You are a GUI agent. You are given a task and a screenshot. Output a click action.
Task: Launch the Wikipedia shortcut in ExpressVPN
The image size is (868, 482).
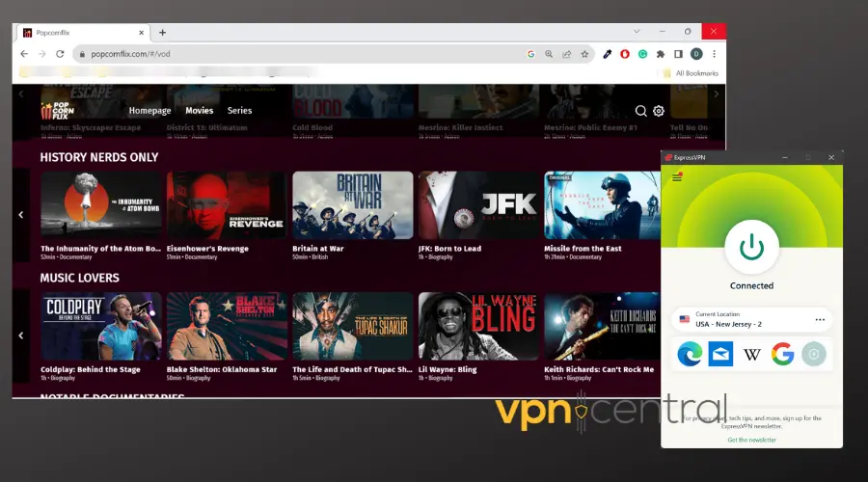click(751, 354)
